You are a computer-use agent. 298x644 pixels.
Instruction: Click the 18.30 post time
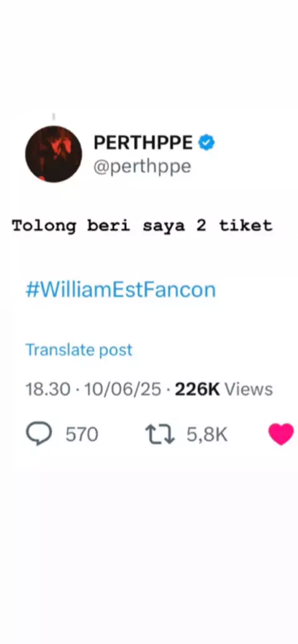click(x=48, y=390)
